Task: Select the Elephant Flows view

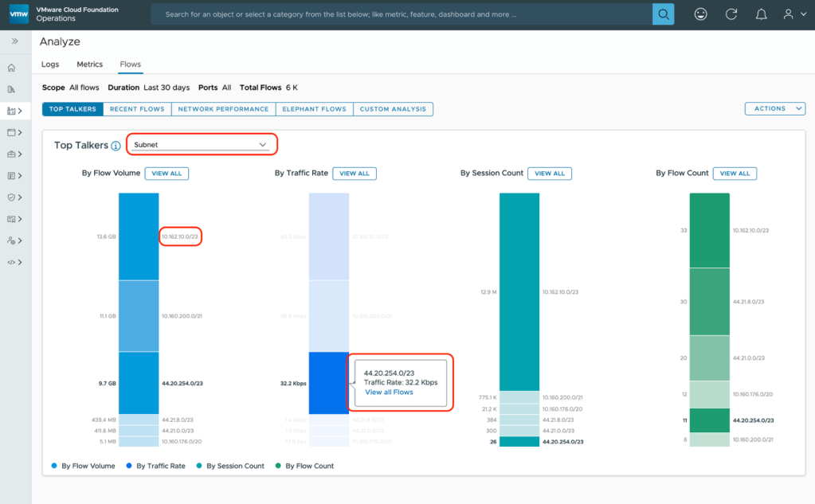Action: [x=314, y=109]
